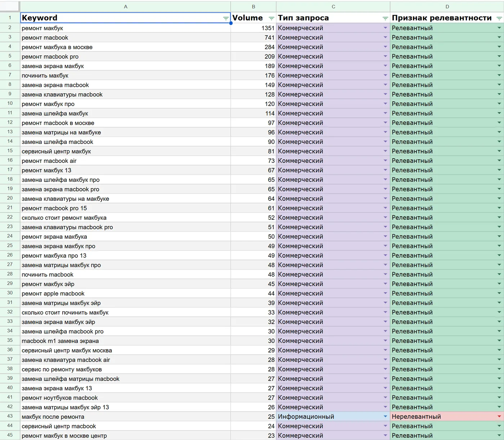Image resolution: width=504 pixels, height=440 pixels.
Task: Select the volume cell '1351'
Action: tap(253, 28)
